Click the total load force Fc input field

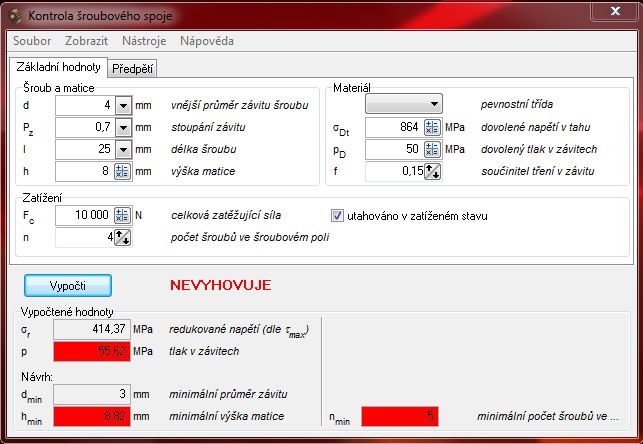(x=83, y=215)
